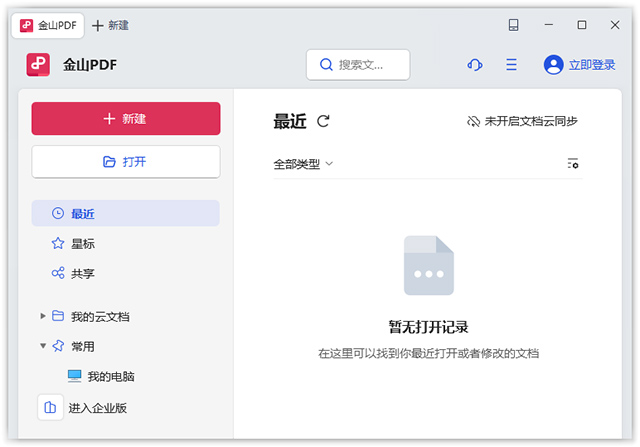Open the 星标 starred list
The image size is (640, 447).
tap(83, 244)
